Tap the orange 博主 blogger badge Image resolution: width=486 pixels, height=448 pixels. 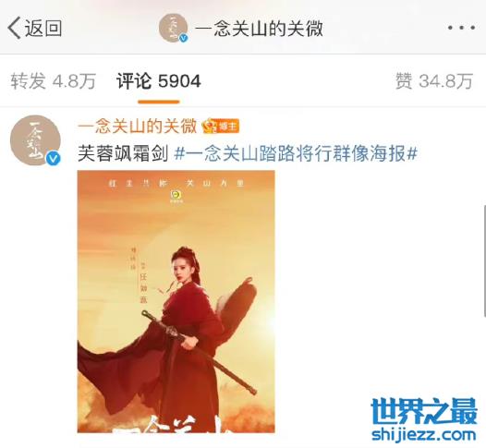(221, 127)
